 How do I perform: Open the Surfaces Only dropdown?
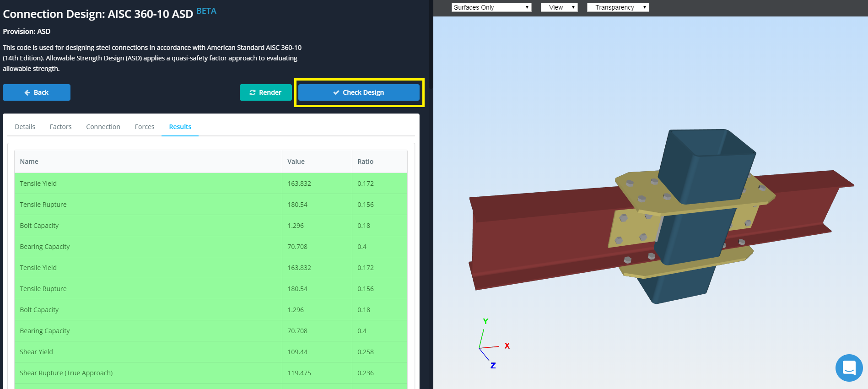(491, 7)
